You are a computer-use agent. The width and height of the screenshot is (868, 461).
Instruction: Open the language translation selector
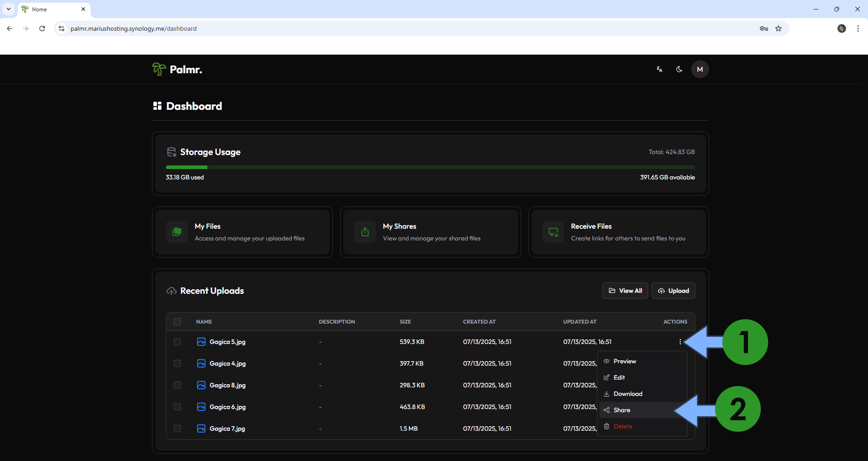pyautogui.click(x=659, y=69)
